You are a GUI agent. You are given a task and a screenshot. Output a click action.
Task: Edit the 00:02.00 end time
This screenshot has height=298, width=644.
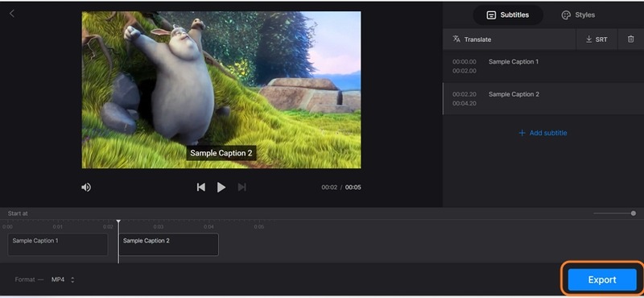click(x=464, y=71)
